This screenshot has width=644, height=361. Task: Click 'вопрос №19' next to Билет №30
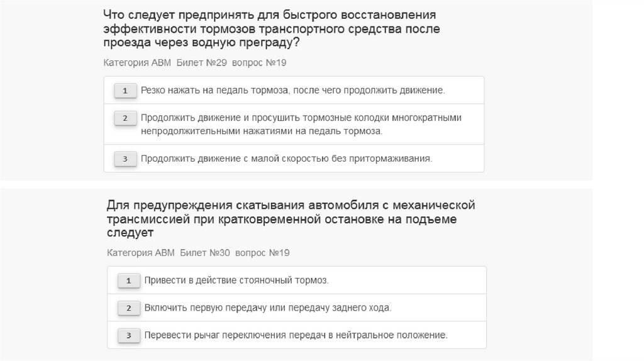[262, 253]
